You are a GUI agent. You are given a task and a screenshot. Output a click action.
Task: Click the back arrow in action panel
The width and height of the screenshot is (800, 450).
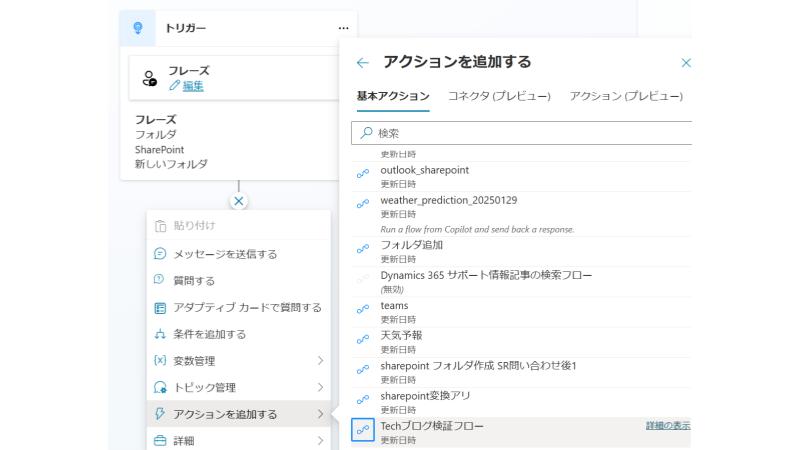pyautogui.click(x=362, y=63)
